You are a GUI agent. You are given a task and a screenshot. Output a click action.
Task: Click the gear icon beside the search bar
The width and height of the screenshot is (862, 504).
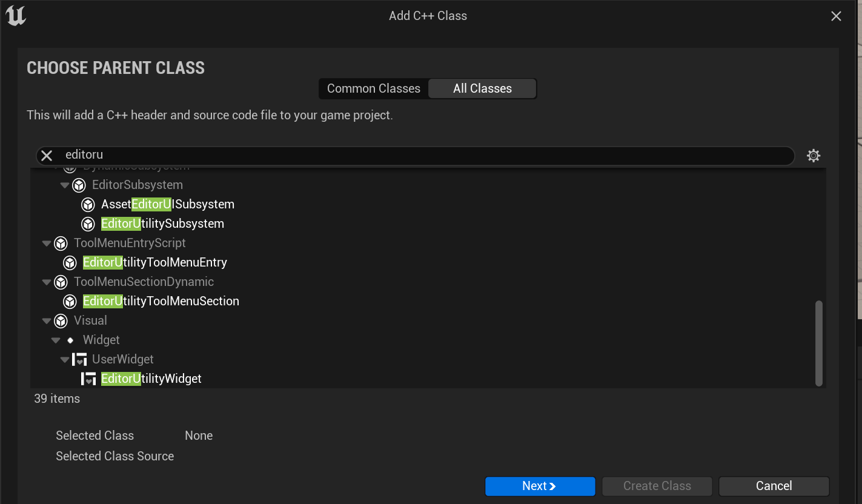[x=814, y=155]
